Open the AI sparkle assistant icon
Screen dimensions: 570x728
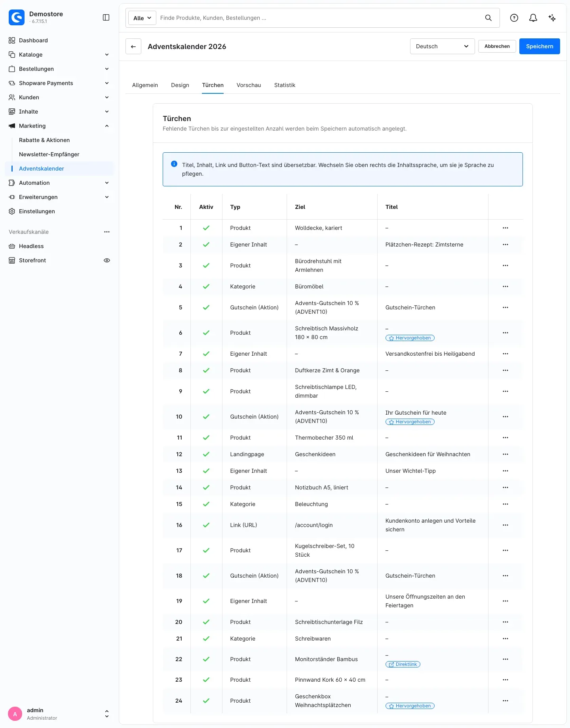pyautogui.click(x=552, y=18)
